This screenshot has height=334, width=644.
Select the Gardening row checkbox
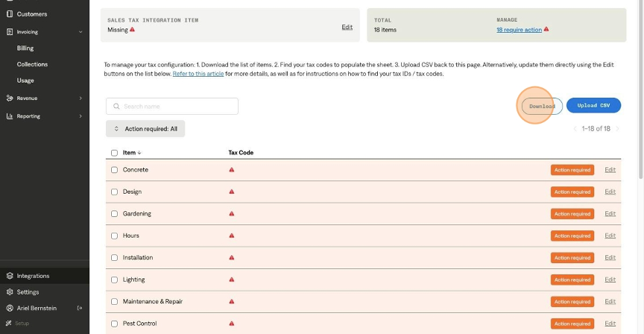coord(114,214)
